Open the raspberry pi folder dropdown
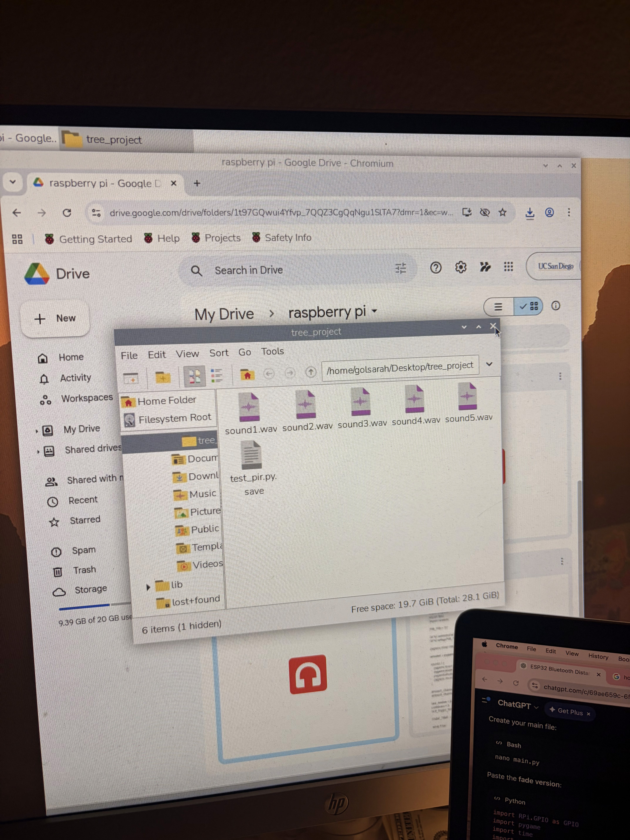The height and width of the screenshot is (840, 630). click(374, 311)
